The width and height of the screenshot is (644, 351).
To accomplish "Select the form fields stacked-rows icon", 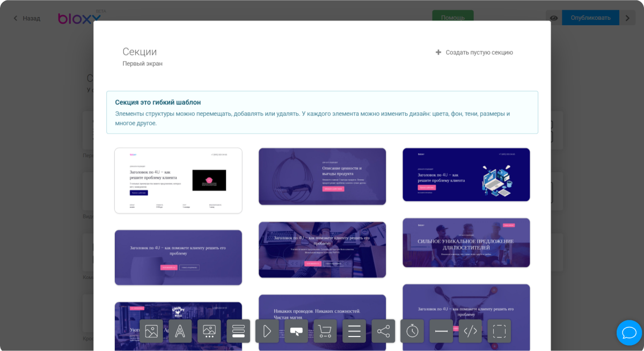I will [238, 331].
